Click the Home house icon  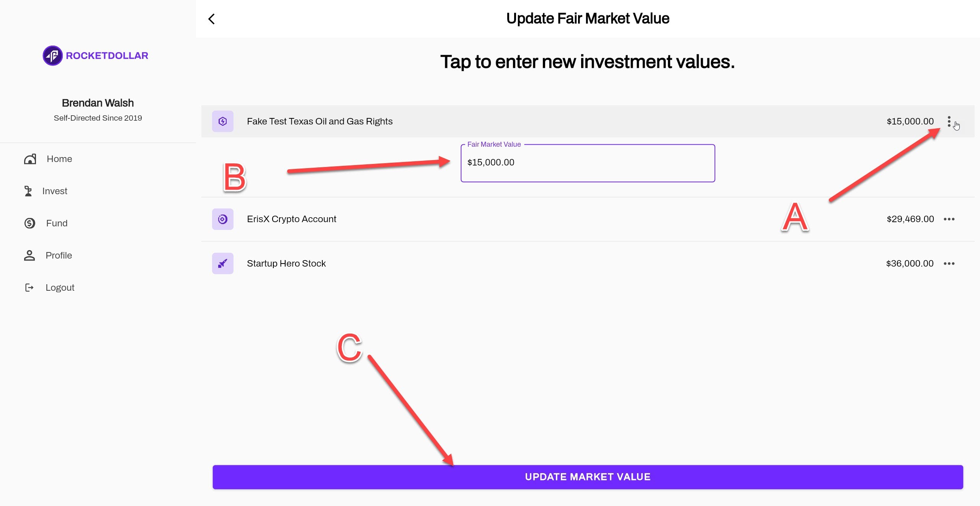point(30,159)
